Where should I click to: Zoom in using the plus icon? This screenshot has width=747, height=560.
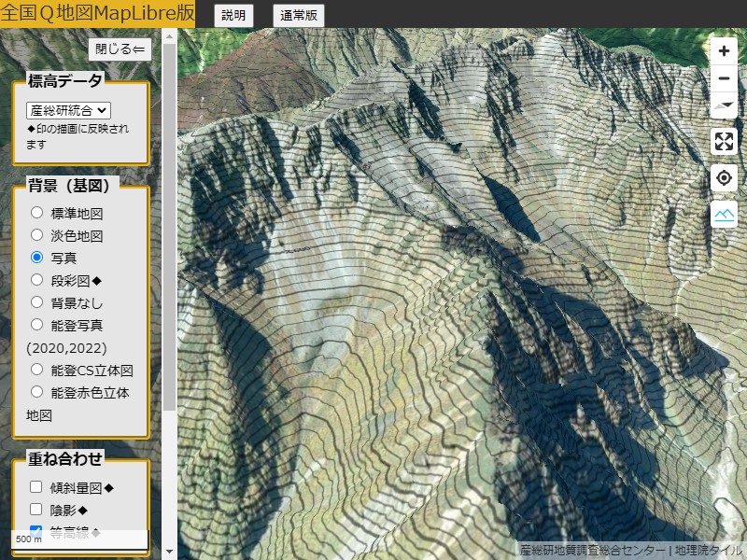click(724, 51)
